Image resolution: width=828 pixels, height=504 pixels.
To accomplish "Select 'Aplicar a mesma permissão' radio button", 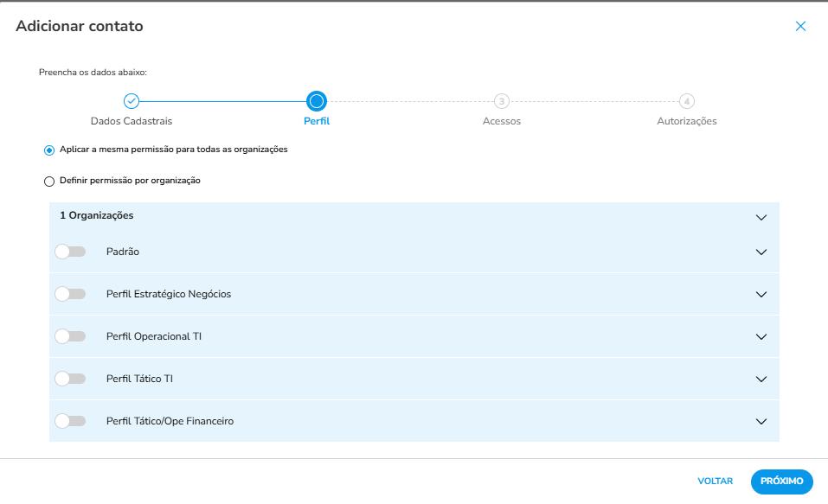I will pyautogui.click(x=49, y=150).
